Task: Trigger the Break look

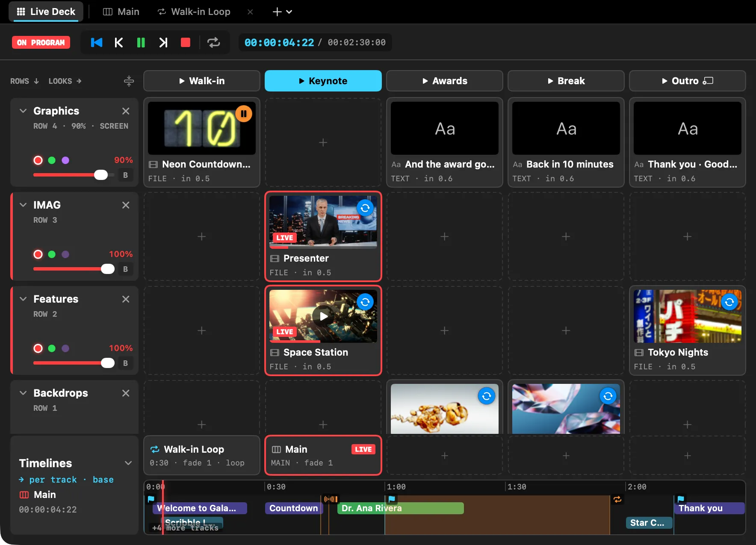Action: (x=566, y=81)
